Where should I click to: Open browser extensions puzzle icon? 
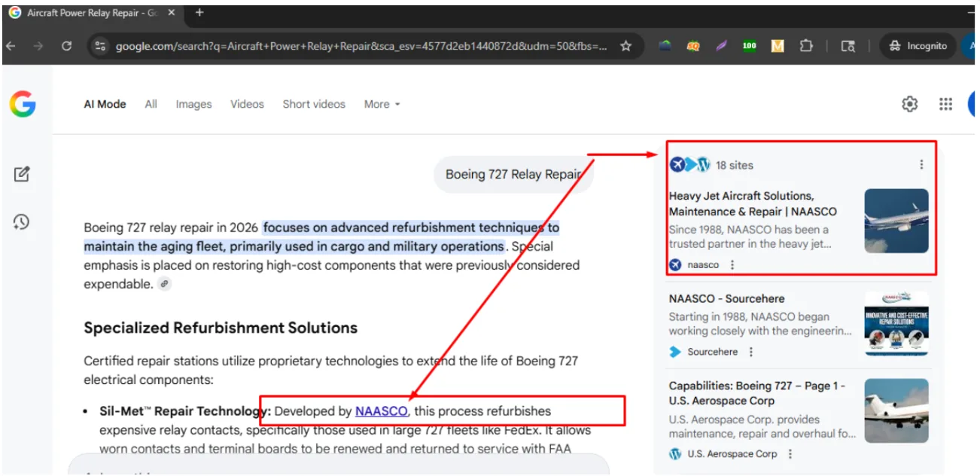point(806,46)
